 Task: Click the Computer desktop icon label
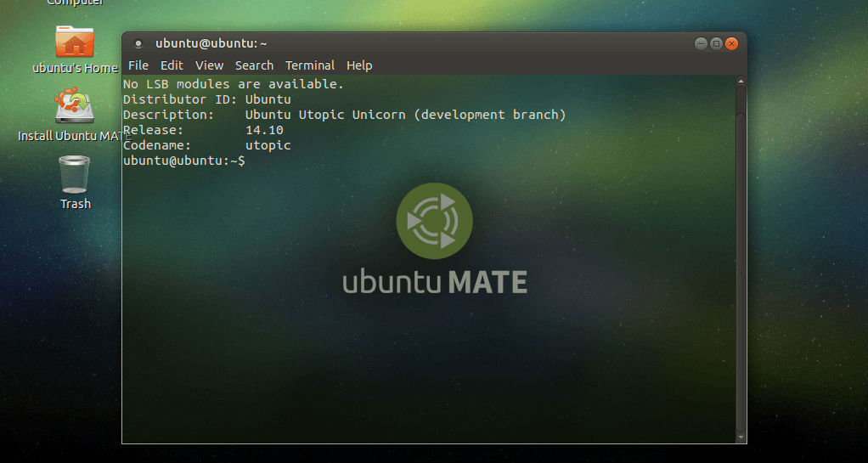[76, 3]
